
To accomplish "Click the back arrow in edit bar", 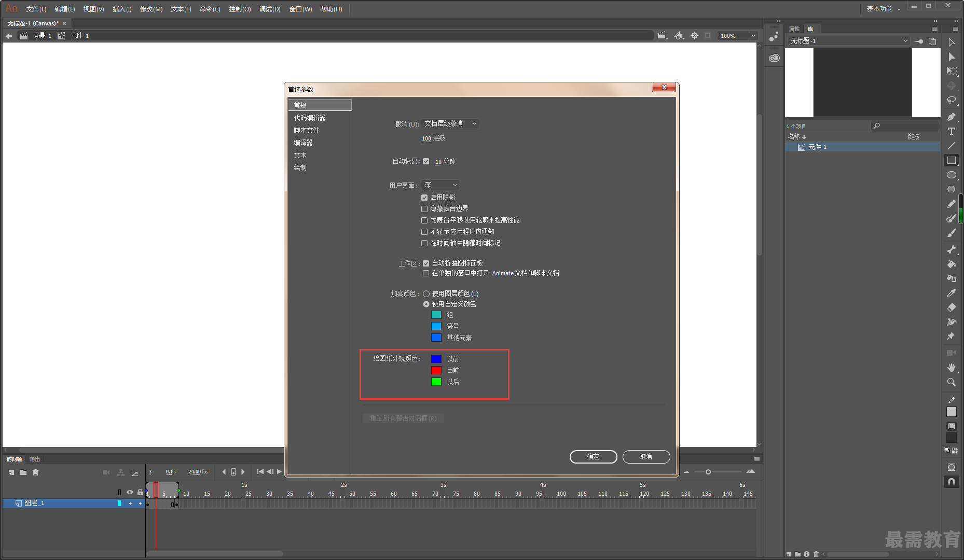I will (x=9, y=36).
